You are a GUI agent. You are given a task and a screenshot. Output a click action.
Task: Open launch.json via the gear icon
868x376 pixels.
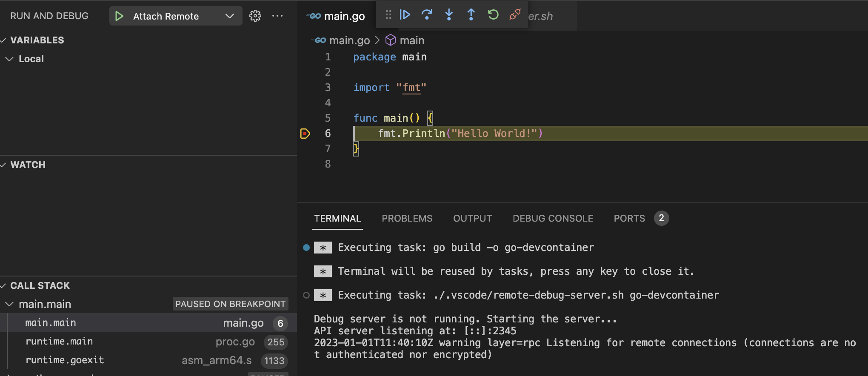tap(255, 16)
